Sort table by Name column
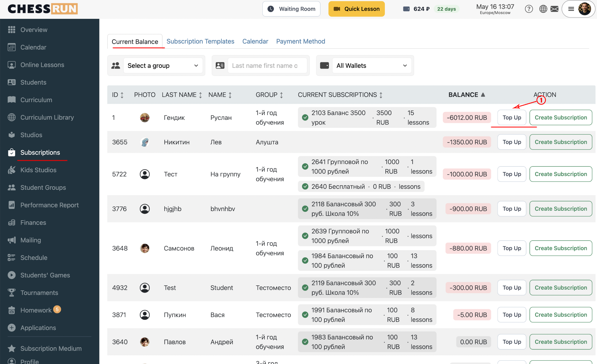The image size is (597, 364). (220, 95)
